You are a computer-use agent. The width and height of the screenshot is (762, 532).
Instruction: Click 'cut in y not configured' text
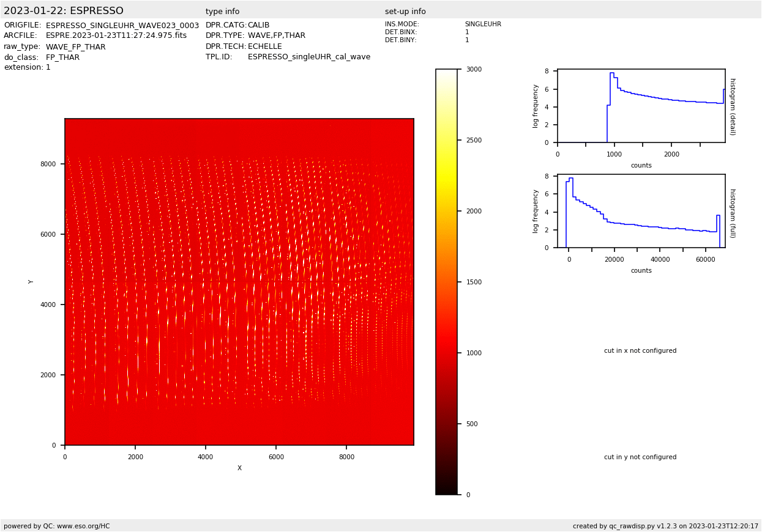tap(640, 457)
